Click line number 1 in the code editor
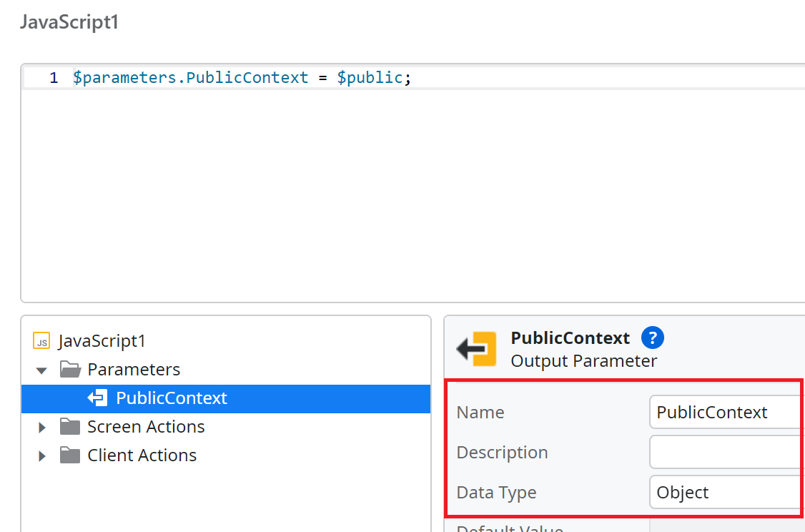This screenshot has width=805, height=532. click(x=54, y=77)
